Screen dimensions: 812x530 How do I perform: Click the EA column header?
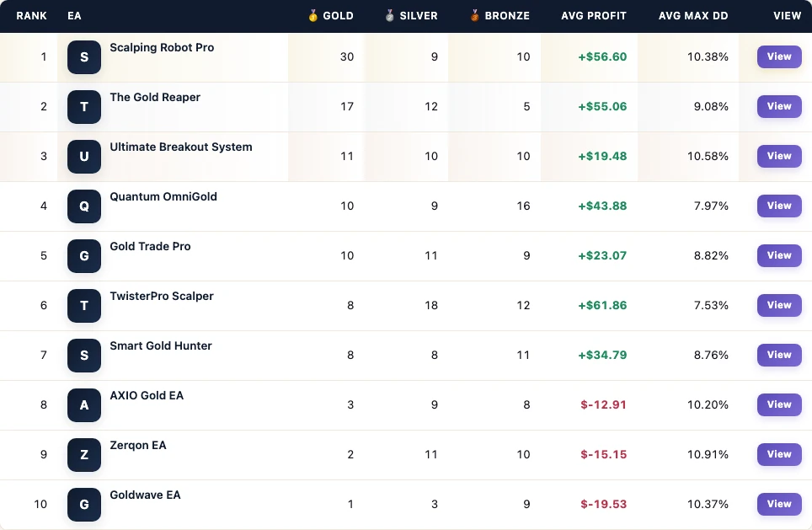(x=74, y=15)
